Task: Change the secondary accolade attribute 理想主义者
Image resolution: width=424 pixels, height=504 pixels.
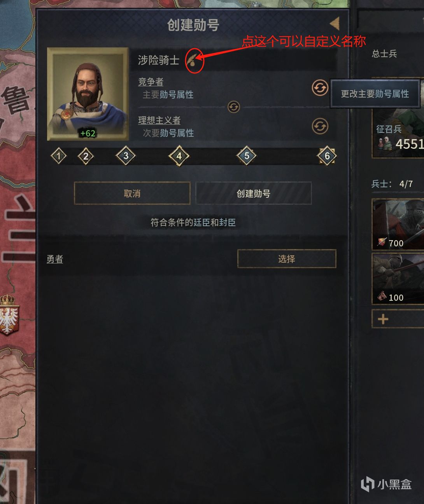Action: point(320,126)
